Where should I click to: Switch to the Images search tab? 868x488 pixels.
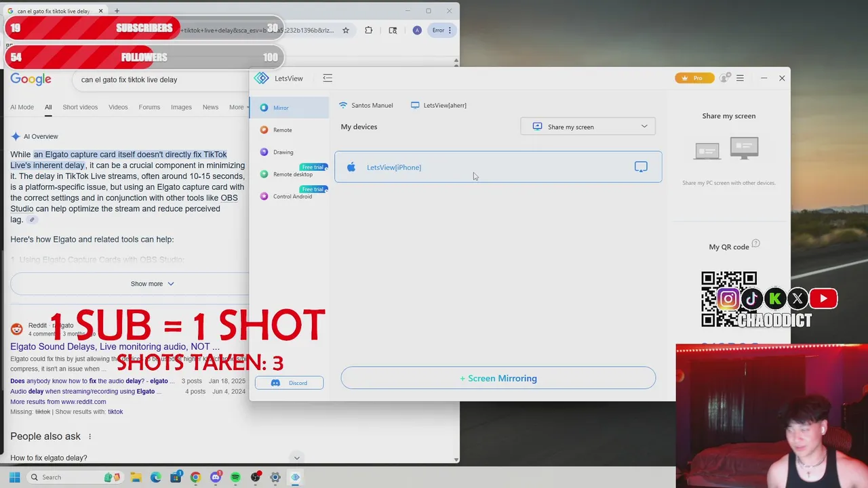click(181, 107)
